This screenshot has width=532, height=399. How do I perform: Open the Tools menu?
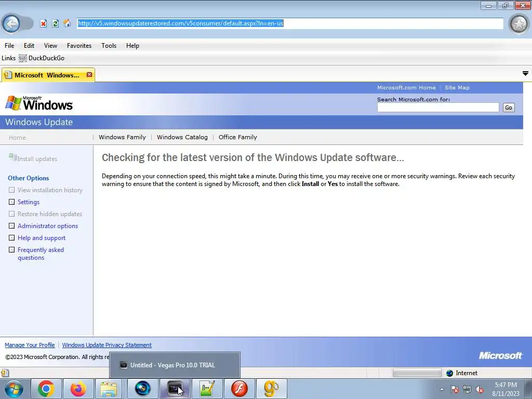109,46
